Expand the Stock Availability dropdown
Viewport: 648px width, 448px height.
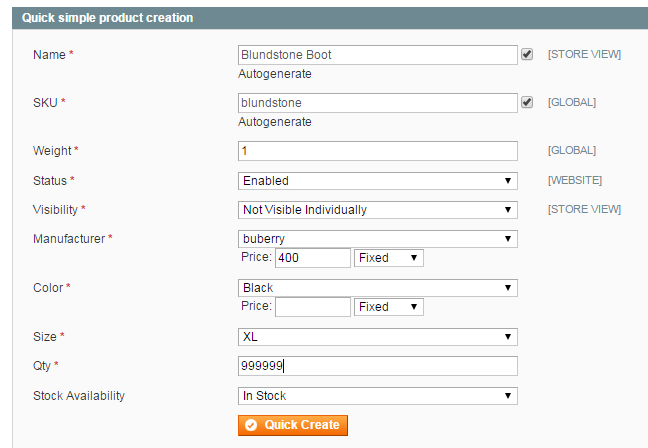[377, 396]
